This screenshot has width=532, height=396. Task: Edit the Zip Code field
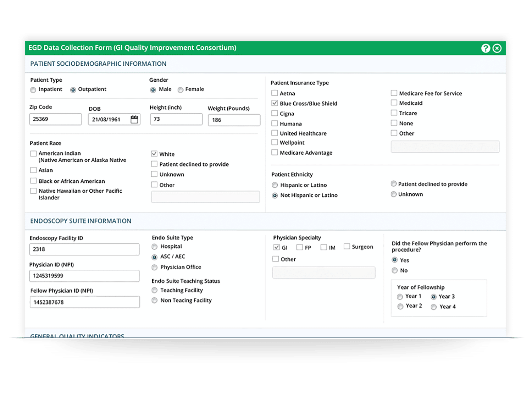click(55, 119)
